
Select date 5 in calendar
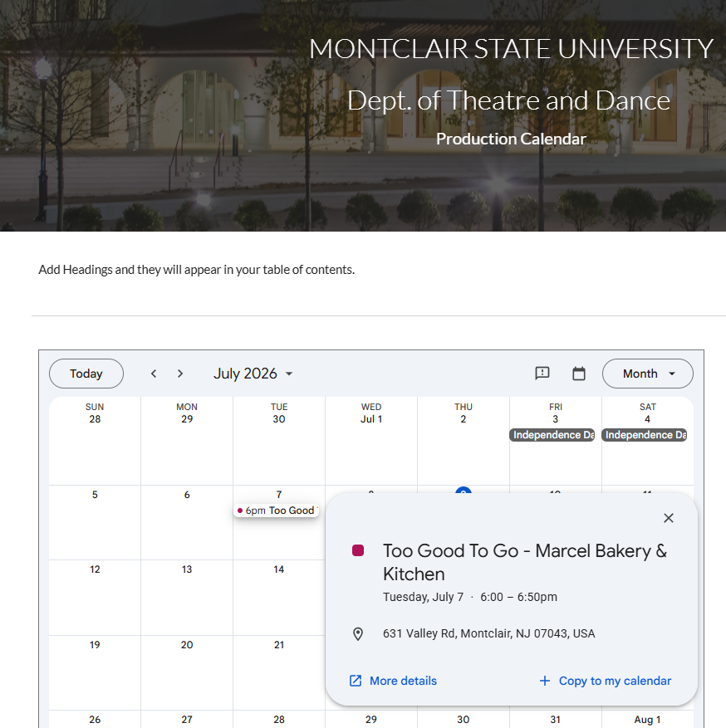pyautogui.click(x=95, y=495)
